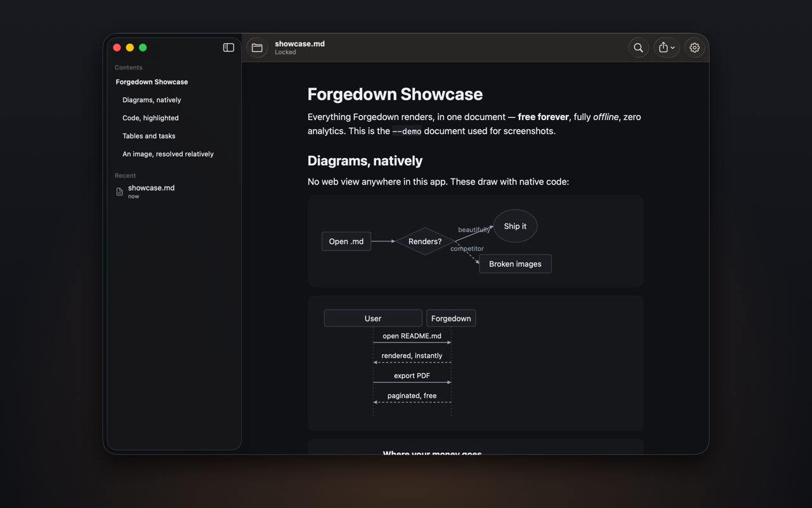Go to Diagrams, natively section
The image size is (812, 508).
[152, 100]
